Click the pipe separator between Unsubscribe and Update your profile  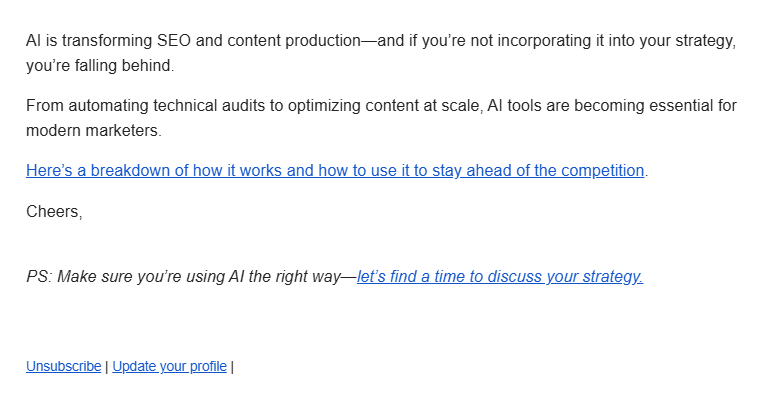pos(106,367)
